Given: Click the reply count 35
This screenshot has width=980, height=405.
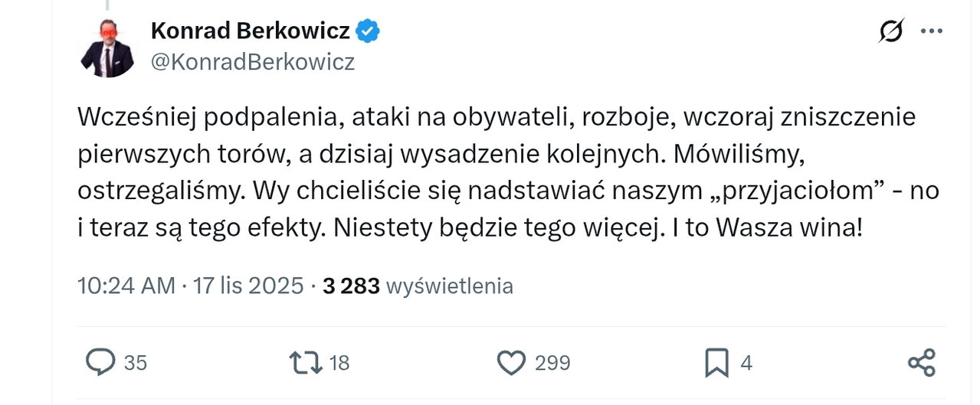Looking at the screenshot, I should coord(135,363).
